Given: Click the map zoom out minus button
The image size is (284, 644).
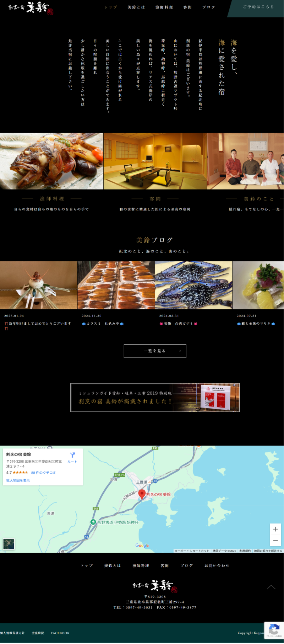Looking at the screenshot, I should 275,540.
